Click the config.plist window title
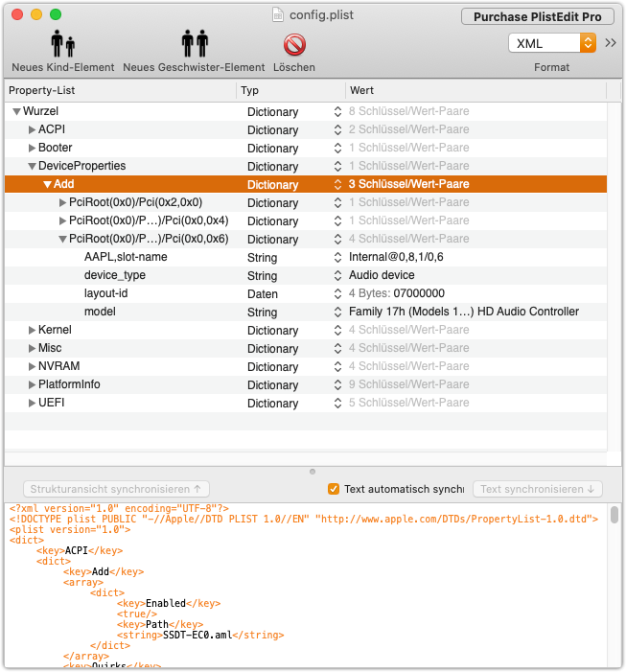This screenshot has height=672, width=626. (x=321, y=15)
